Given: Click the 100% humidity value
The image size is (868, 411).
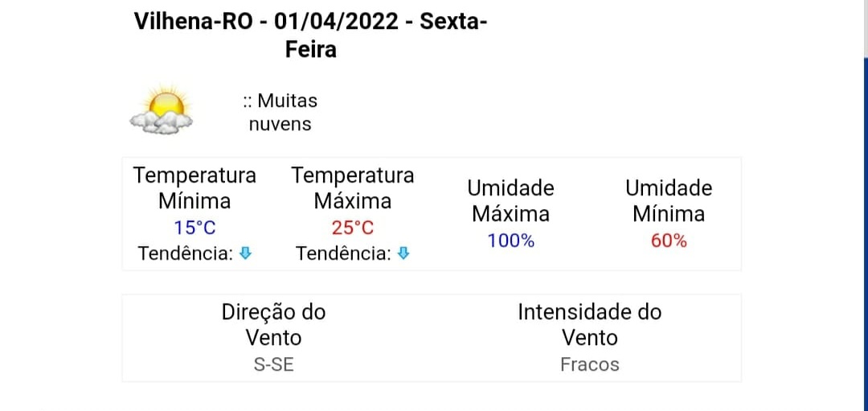Looking at the screenshot, I should coord(510,241).
